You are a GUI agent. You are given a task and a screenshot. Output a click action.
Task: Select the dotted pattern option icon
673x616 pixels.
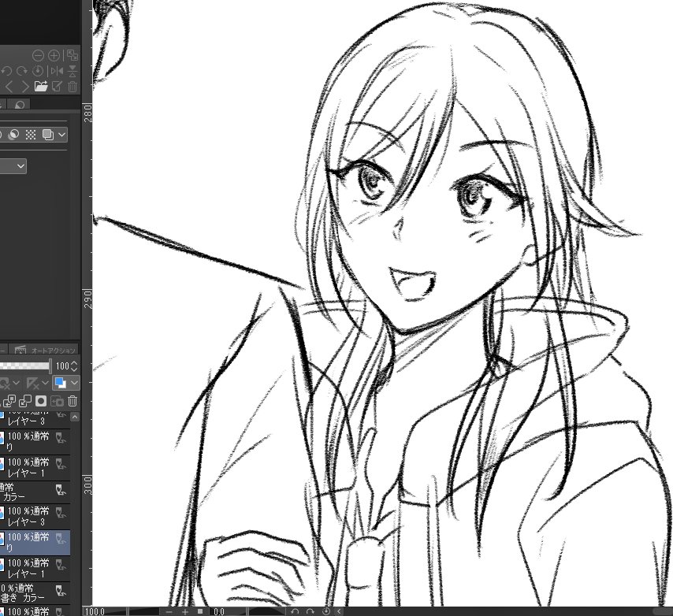[31, 135]
